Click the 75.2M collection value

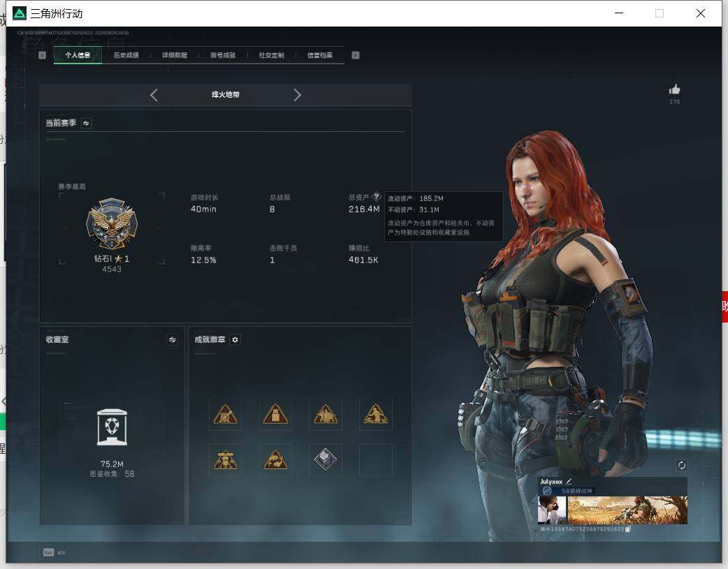tap(112, 464)
